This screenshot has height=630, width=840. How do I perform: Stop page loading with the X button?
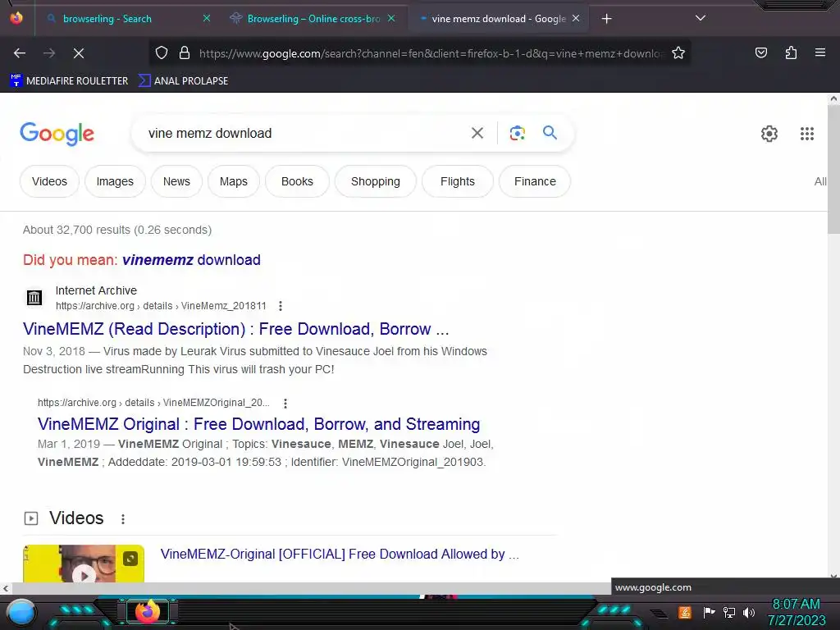(78, 53)
